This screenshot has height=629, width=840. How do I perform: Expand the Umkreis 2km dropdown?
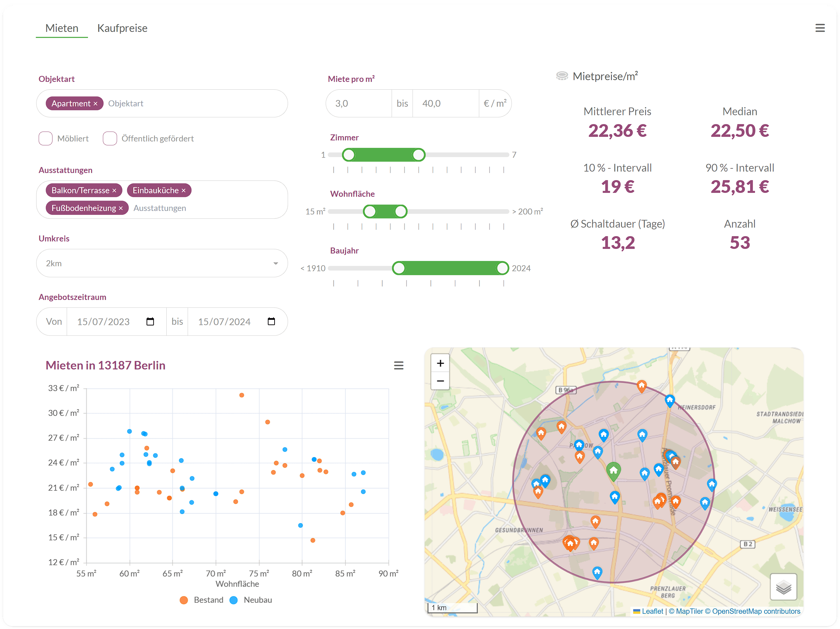coord(162,263)
